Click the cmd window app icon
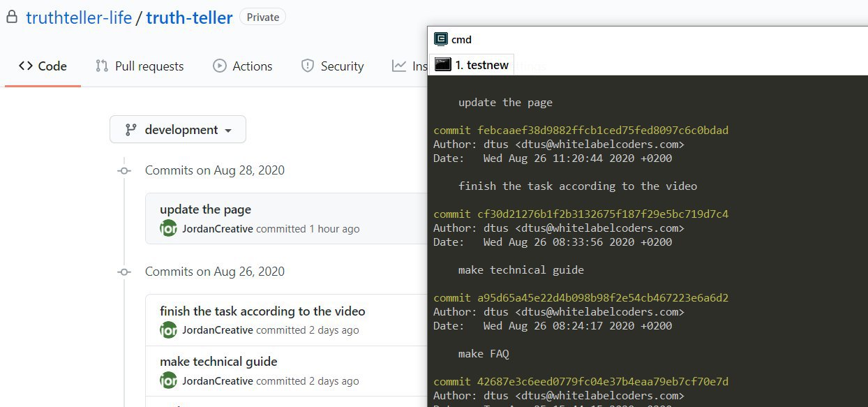Viewport: 868px width, 407px height. (440, 39)
